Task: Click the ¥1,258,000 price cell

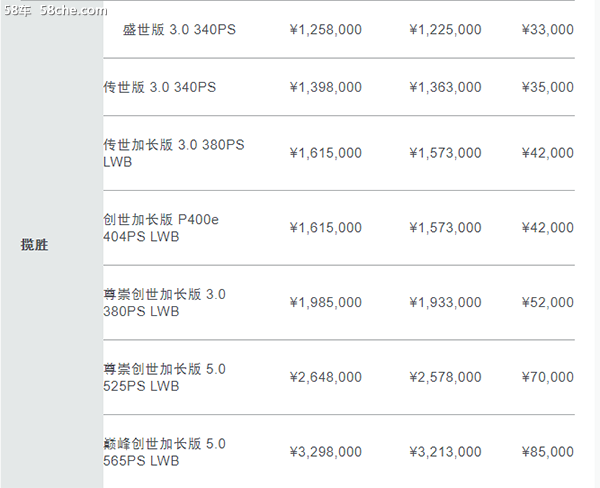Action: tap(326, 29)
